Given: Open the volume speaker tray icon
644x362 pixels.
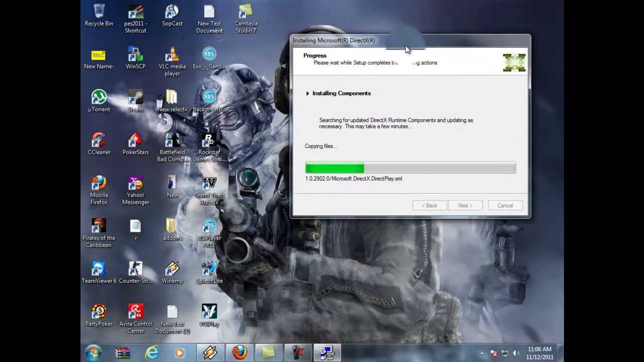Looking at the screenshot, I should click(x=516, y=353).
